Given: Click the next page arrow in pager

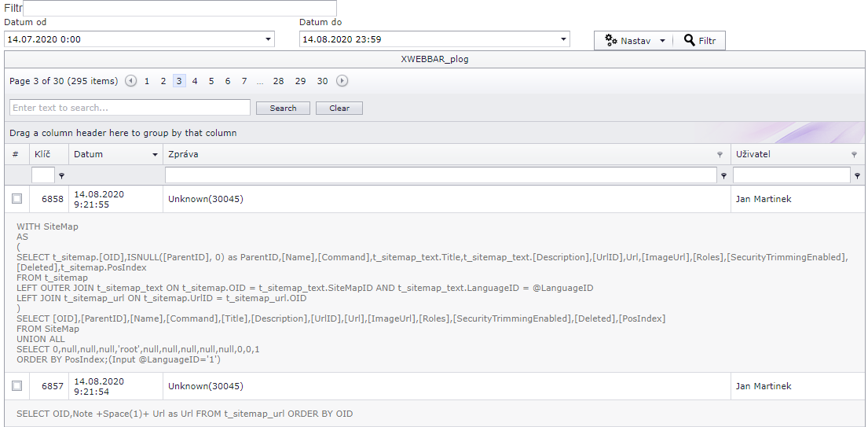Looking at the screenshot, I should [342, 81].
